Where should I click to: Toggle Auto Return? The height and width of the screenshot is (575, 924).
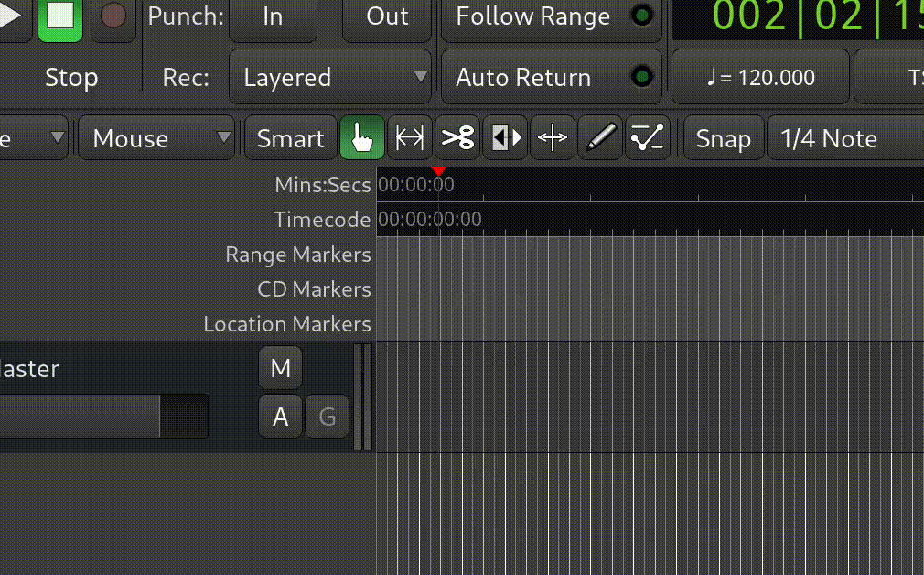(x=551, y=78)
